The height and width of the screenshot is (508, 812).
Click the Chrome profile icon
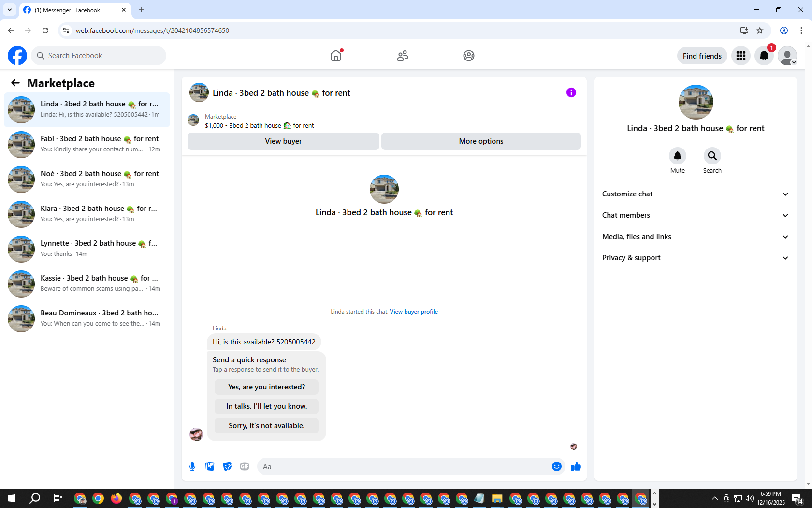point(784,30)
